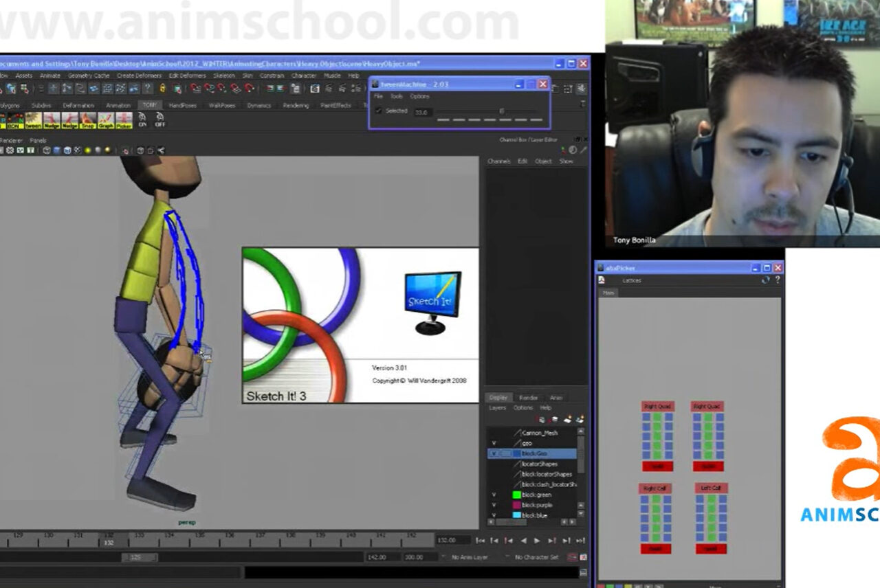This screenshot has width=880, height=588.
Task: Open the No Anim Layer dropdown
Action: [469, 557]
